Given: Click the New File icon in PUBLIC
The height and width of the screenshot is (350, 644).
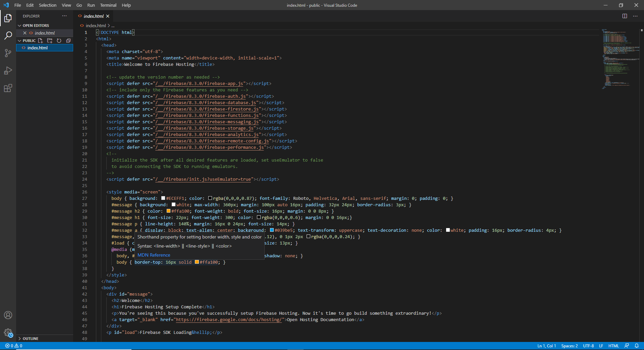Looking at the screenshot, I should (x=41, y=41).
